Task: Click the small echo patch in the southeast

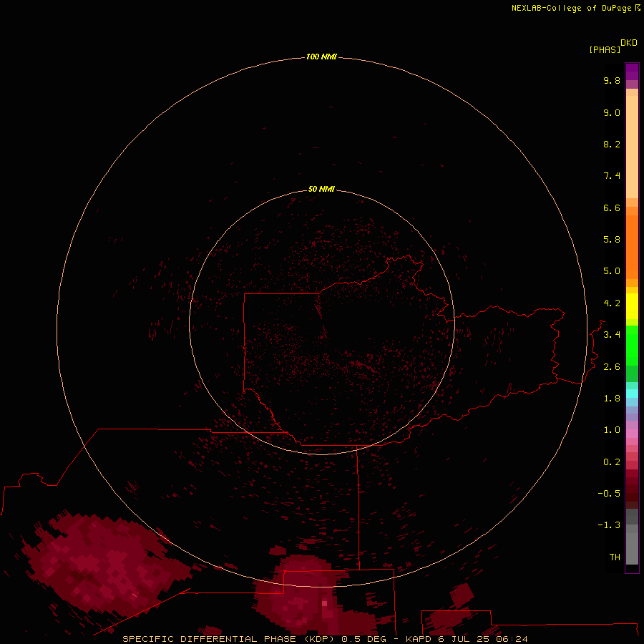Action: coord(462,595)
